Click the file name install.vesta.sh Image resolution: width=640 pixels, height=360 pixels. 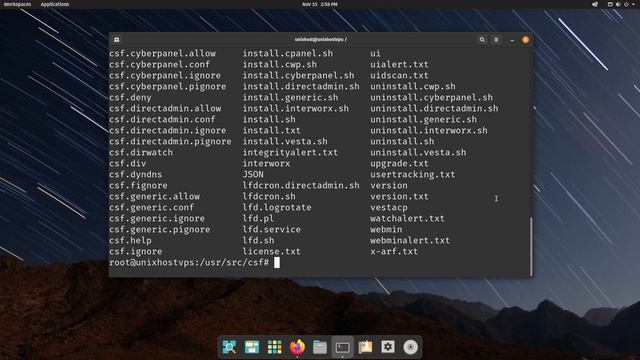coord(285,142)
